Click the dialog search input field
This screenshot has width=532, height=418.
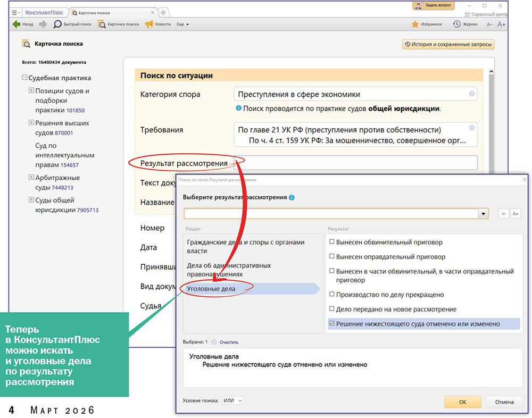pyautogui.click(x=331, y=213)
